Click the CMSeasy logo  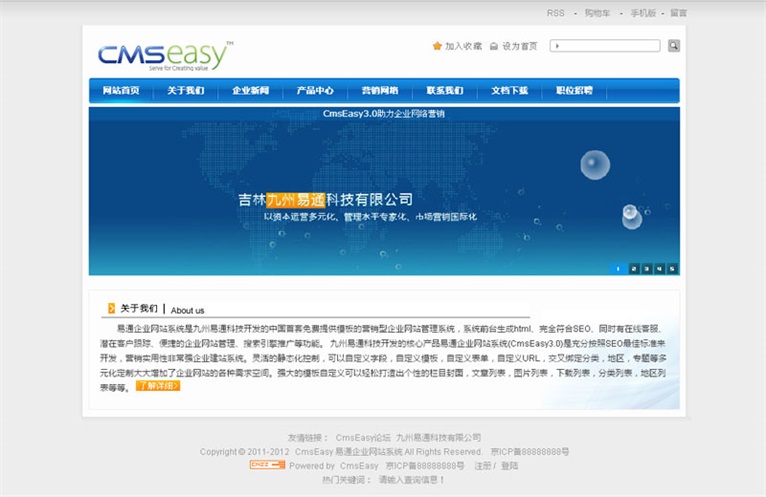(165, 56)
